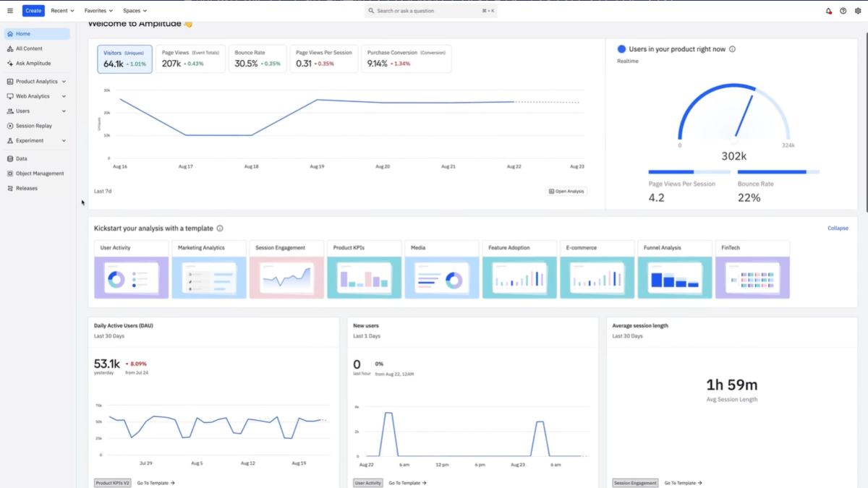Click the 302k realtime users value
868x488 pixels.
[734, 156]
